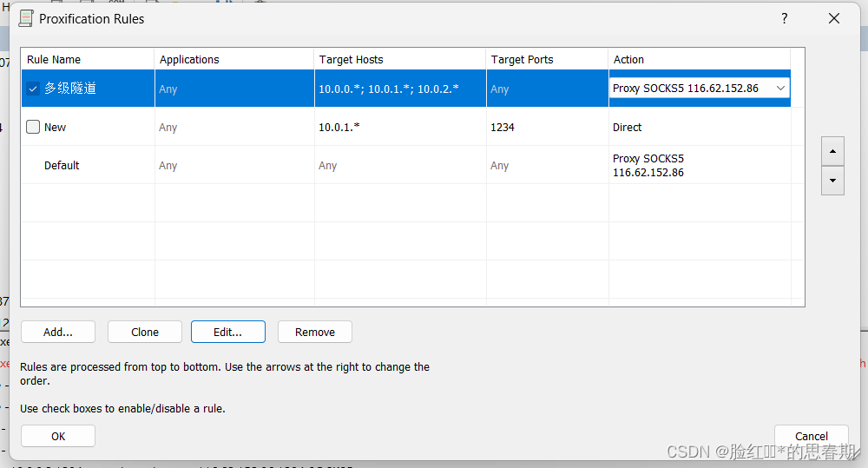This screenshot has width=868, height=468.
Task: Click the Target Ports column header
Action: [x=522, y=59]
